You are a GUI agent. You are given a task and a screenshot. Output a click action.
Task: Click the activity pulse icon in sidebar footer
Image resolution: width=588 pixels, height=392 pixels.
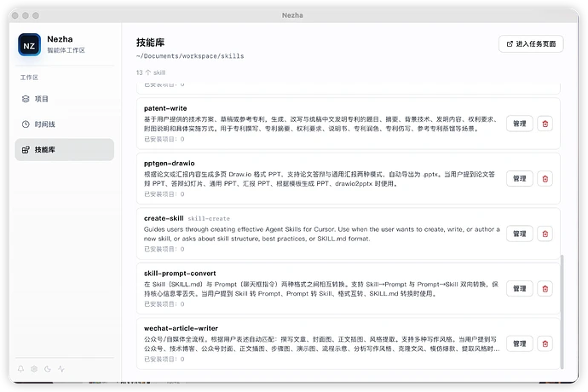pos(61,369)
